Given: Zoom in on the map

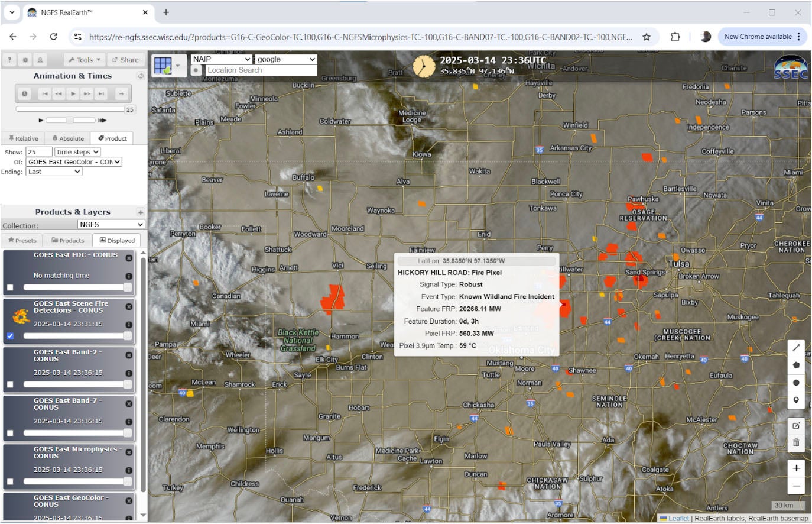Looking at the screenshot, I should click(x=796, y=468).
